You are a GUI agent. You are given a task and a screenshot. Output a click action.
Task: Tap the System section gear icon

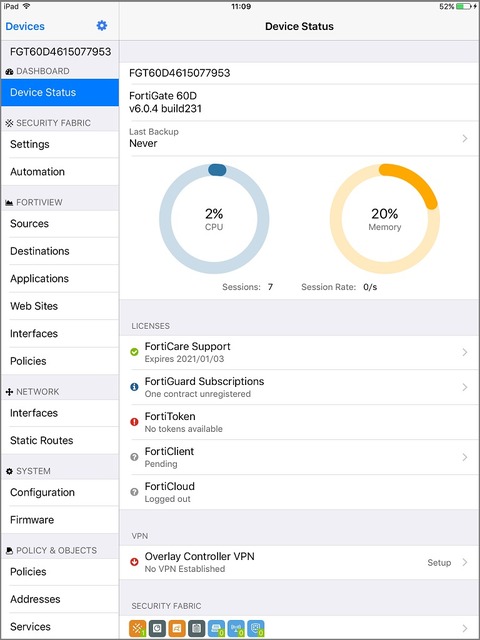pos(9,471)
